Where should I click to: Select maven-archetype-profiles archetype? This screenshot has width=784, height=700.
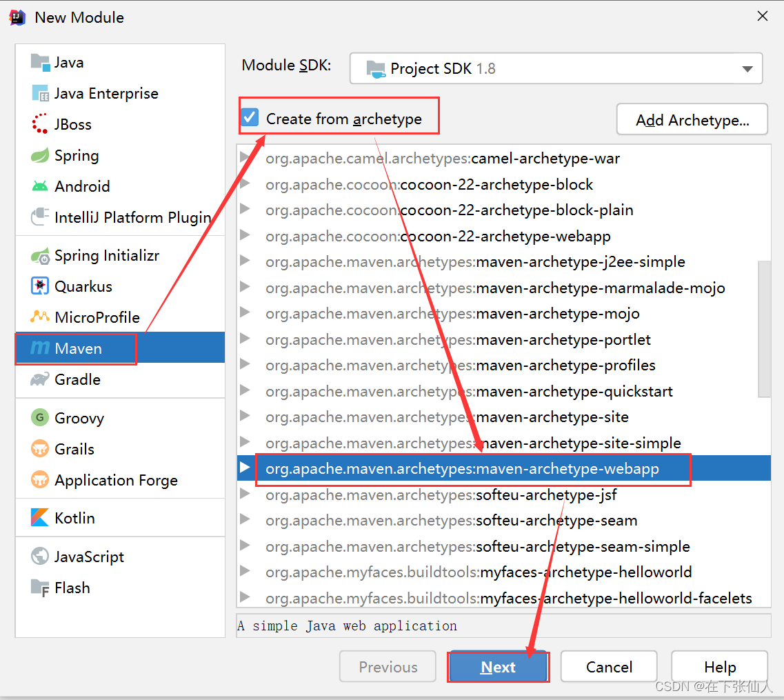pos(504,365)
